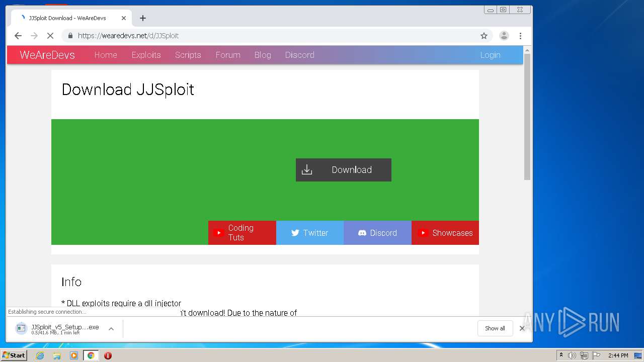
Task: Click the JJSploit_v5_Setup exe file icon
Action: (x=21, y=329)
